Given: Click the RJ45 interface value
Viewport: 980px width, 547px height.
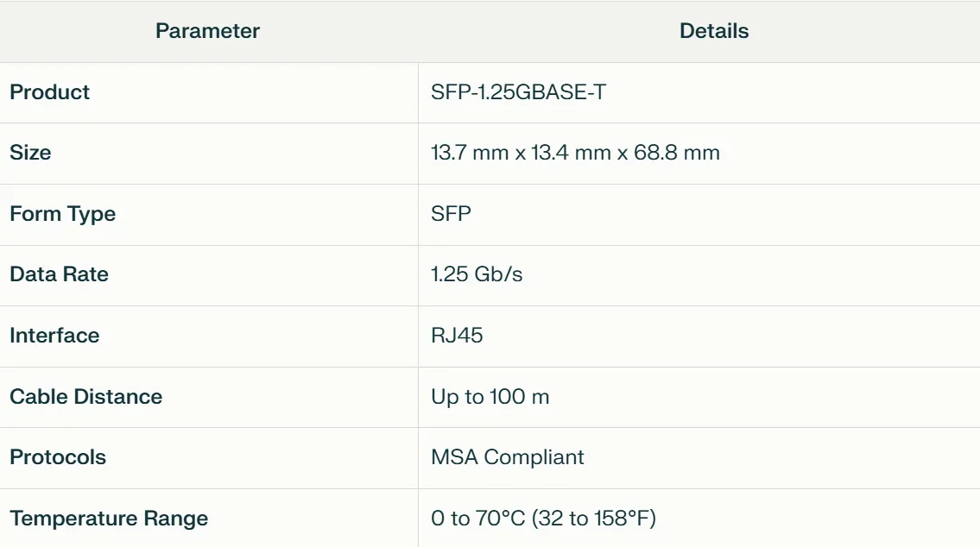Looking at the screenshot, I should [457, 336].
